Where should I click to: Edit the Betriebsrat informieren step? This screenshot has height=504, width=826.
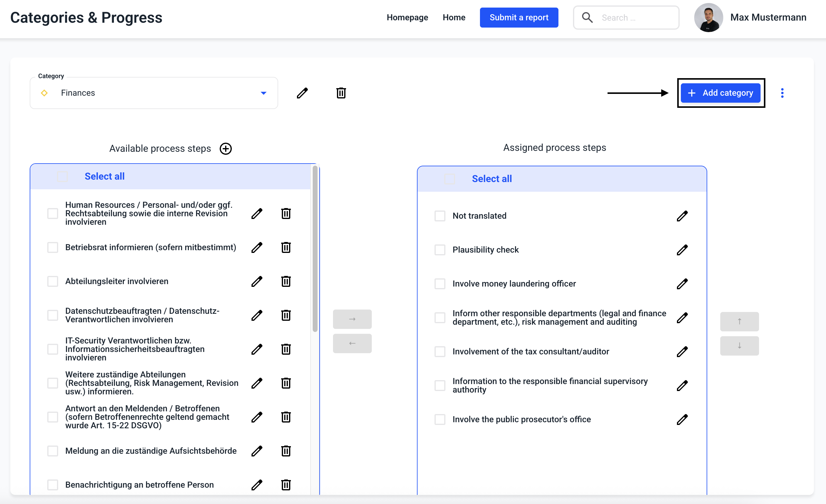(x=257, y=247)
